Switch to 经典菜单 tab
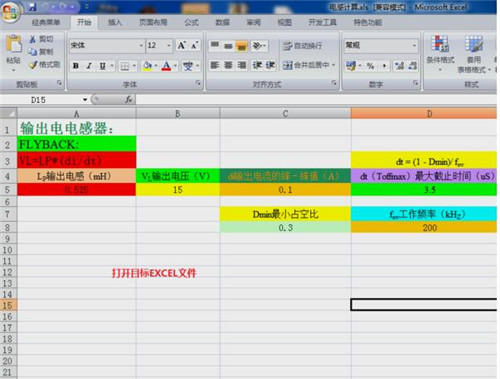Image resolution: width=500 pixels, height=379 pixels. click(46, 22)
